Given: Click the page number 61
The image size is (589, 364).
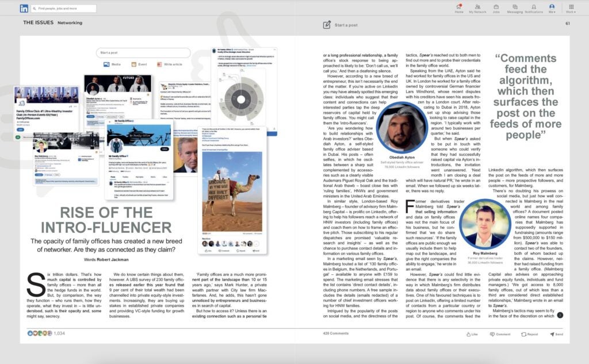Looking at the screenshot, I should [568, 24].
